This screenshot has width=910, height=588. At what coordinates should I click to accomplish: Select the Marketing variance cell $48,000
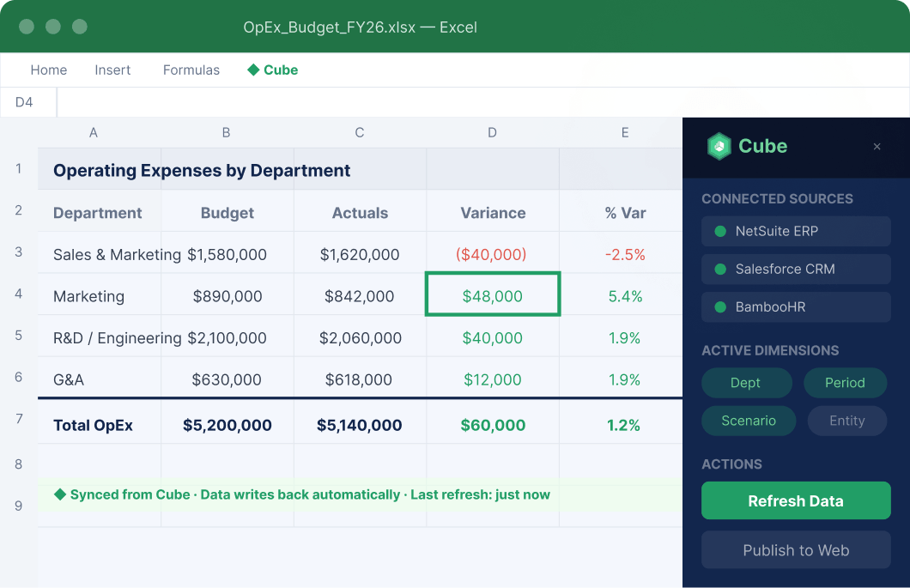click(x=493, y=294)
